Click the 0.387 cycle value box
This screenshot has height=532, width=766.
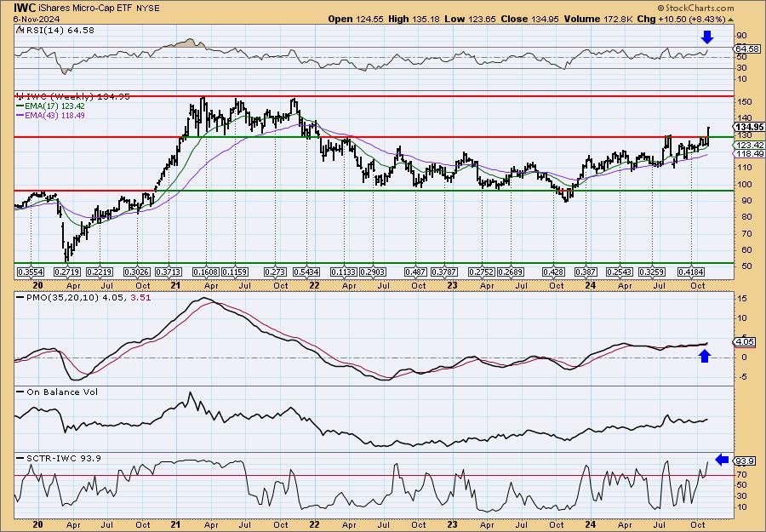click(x=586, y=272)
